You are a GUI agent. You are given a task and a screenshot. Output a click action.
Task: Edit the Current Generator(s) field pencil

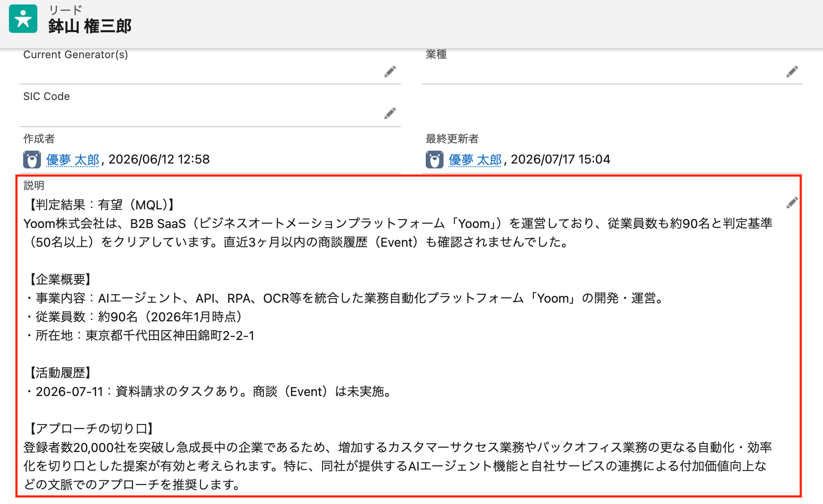(390, 72)
